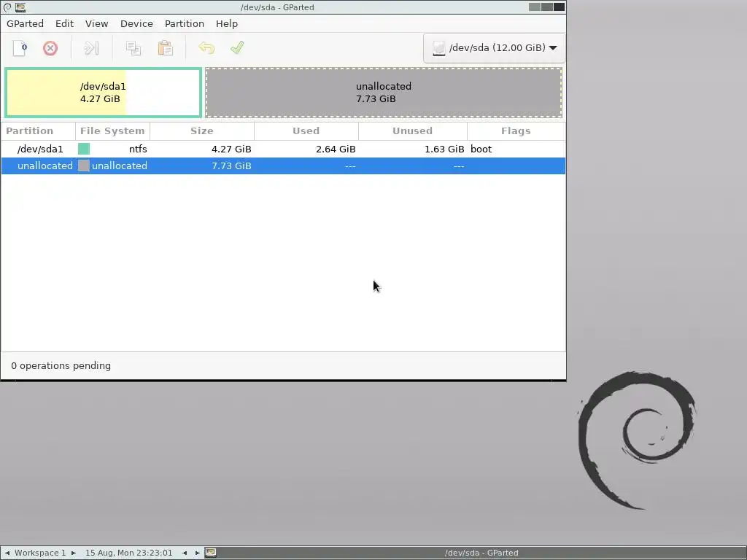
Task: Click the disk icon in device selector
Action: coord(438,48)
